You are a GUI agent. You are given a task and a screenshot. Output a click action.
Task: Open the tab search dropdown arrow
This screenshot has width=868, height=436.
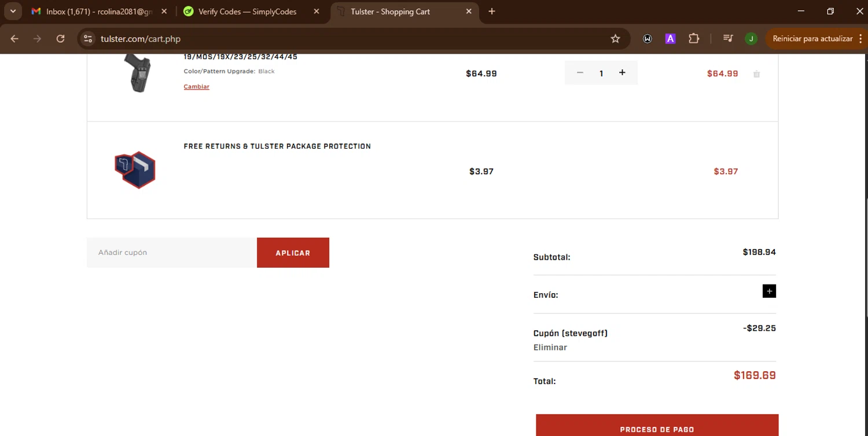(13, 11)
